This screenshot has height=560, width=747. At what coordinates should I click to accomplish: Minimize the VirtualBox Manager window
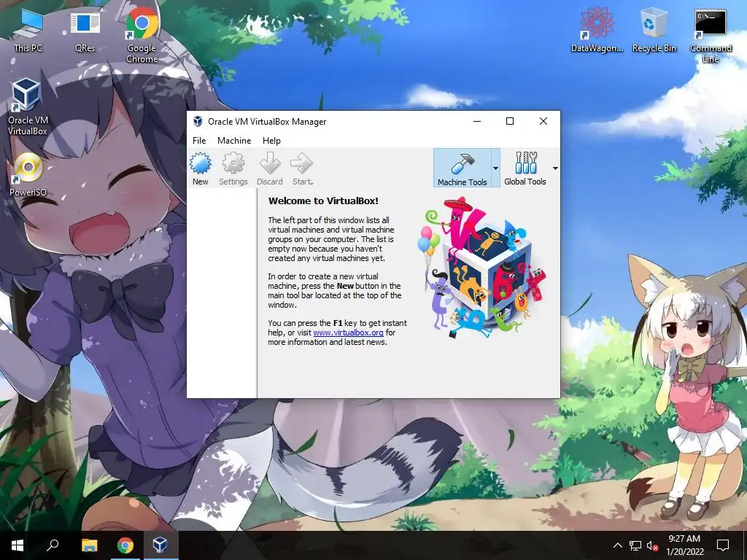477,121
